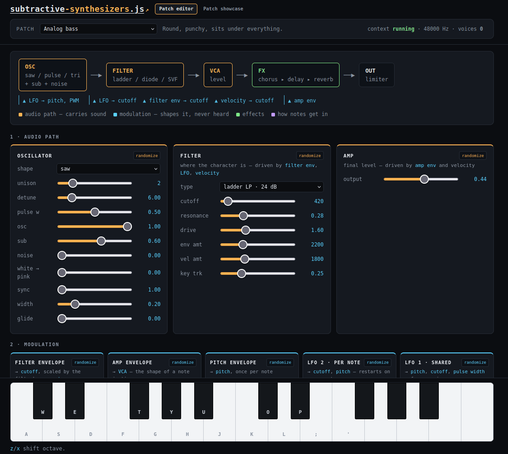Select the VCA level block in diagram
Image resolution: width=508 pixels, height=454 pixels.
coord(218,75)
